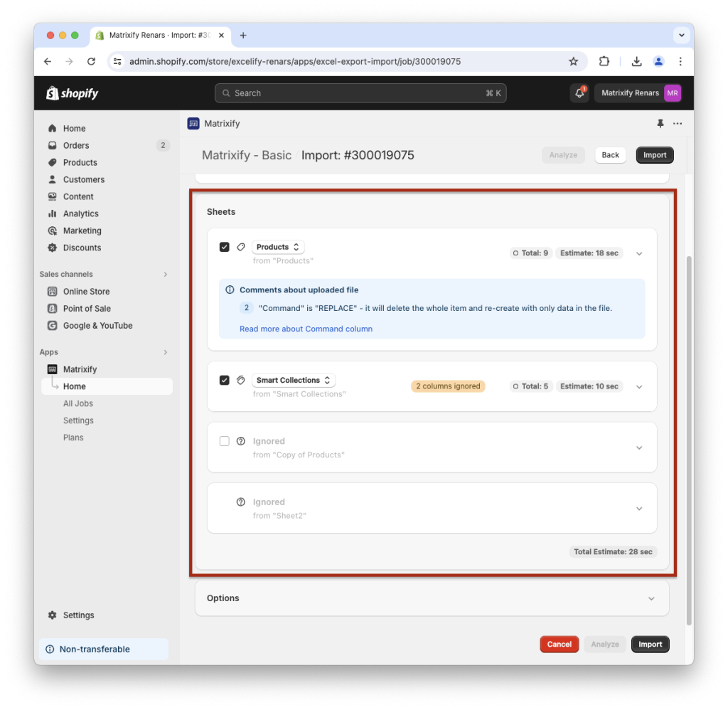Open the Matrixify app under Apps

[x=82, y=369]
